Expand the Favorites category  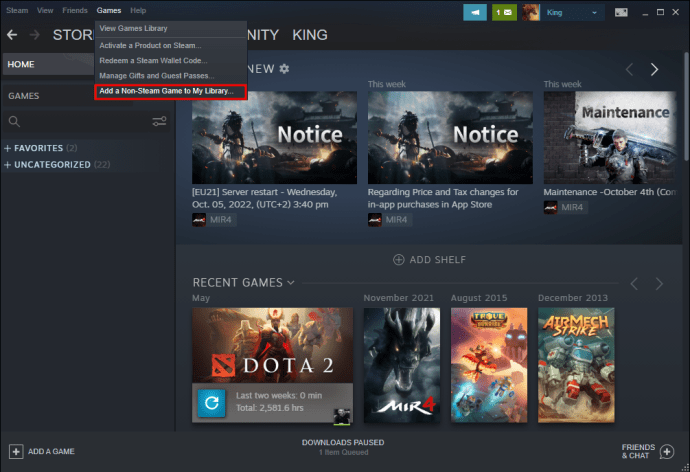(7, 148)
